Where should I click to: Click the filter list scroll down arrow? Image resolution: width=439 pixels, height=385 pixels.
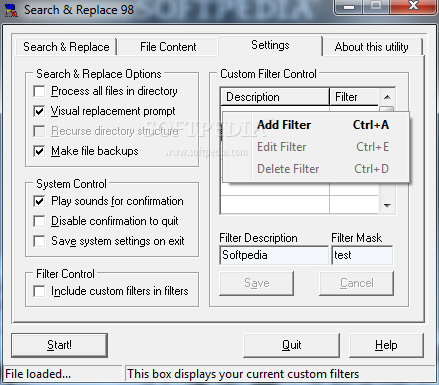pyautogui.click(x=387, y=206)
